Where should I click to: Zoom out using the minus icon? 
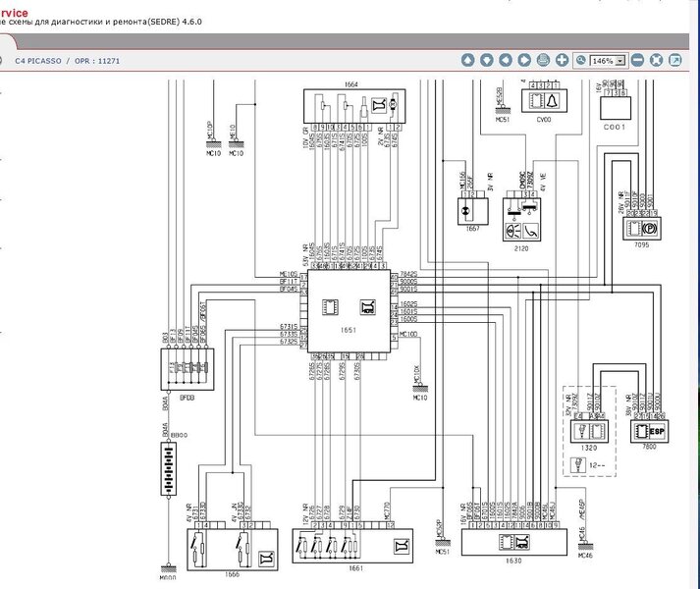pyautogui.click(x=638, y=60)
